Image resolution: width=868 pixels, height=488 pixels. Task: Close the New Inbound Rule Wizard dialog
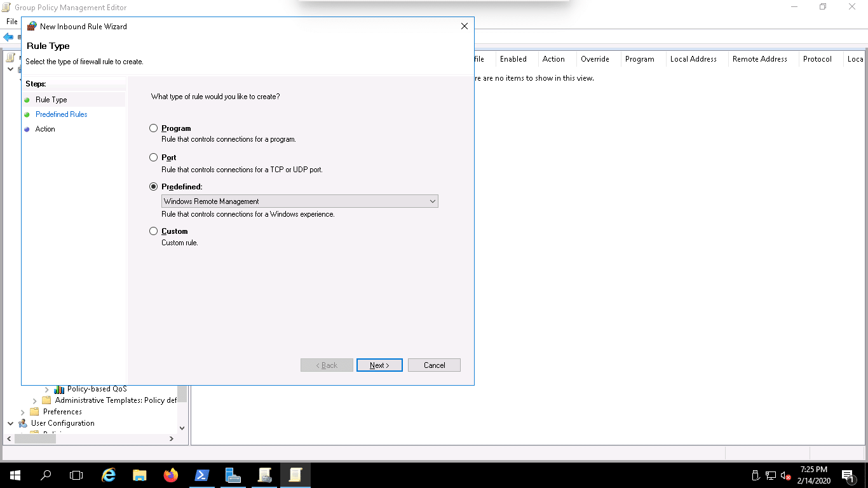465,27
